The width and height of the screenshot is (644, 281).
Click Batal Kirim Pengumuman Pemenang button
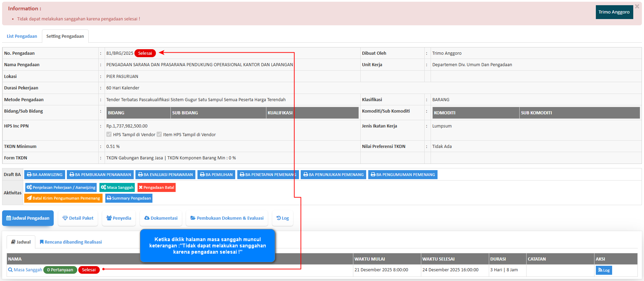[63, 198]
